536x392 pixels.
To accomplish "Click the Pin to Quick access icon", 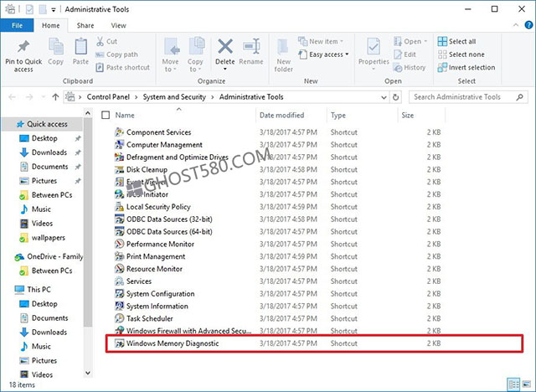I will [23, 47].
